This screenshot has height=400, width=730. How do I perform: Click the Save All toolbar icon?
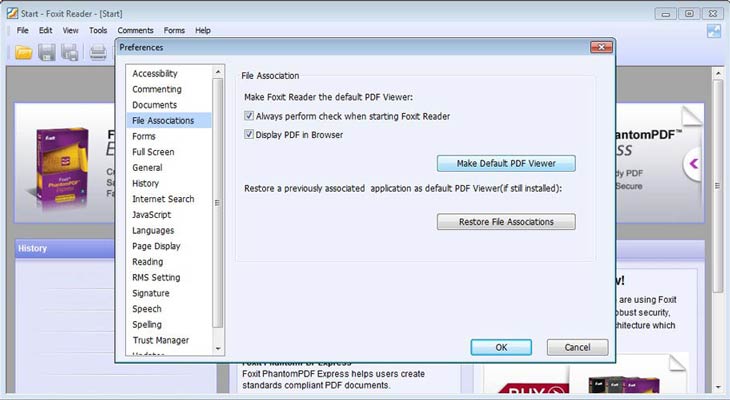70,52
